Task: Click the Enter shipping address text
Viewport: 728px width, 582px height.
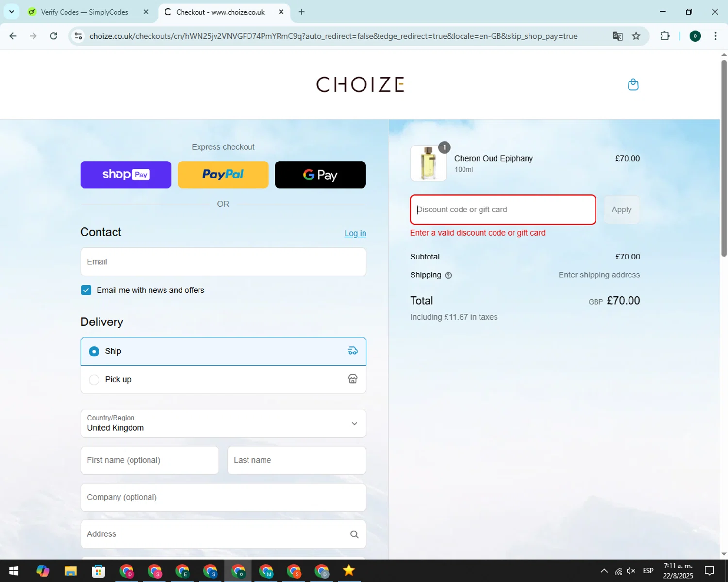Action: [x=599, y=275]
